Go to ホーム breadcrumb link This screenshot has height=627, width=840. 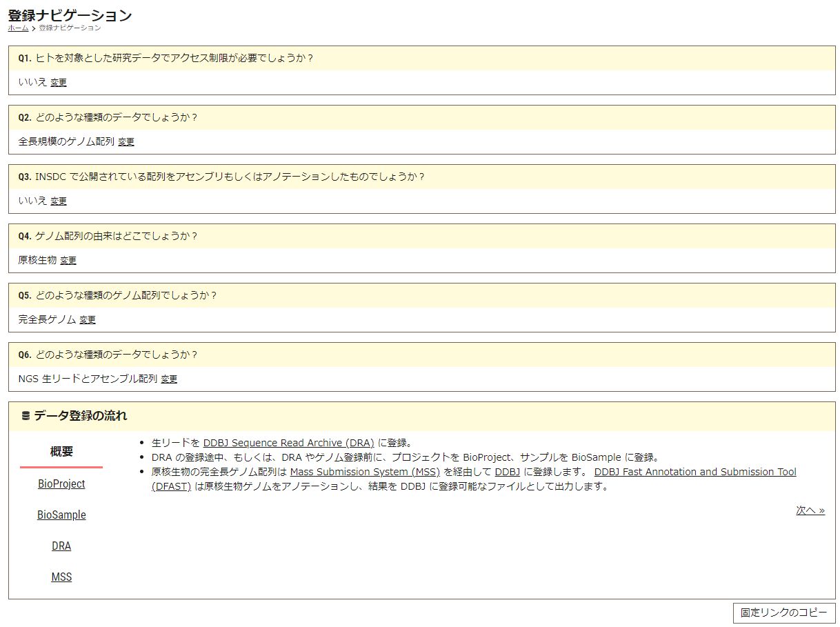pyautogui.click(x=18, y=28)
